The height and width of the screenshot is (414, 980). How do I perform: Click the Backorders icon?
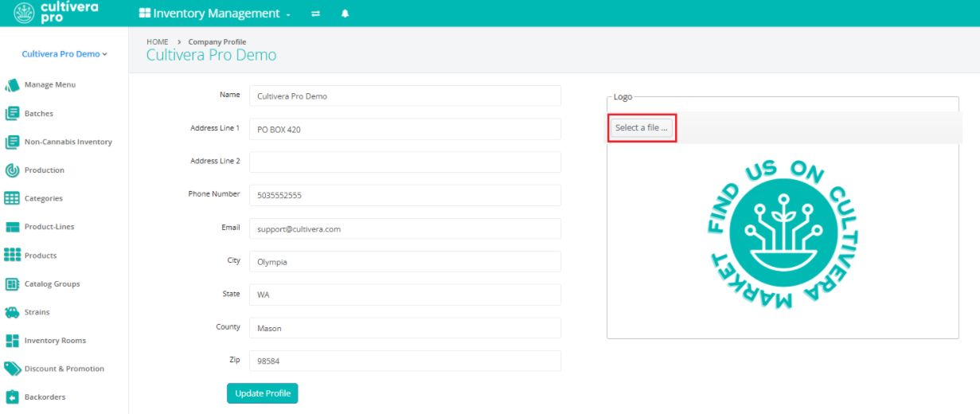click(x=12, y=397)
